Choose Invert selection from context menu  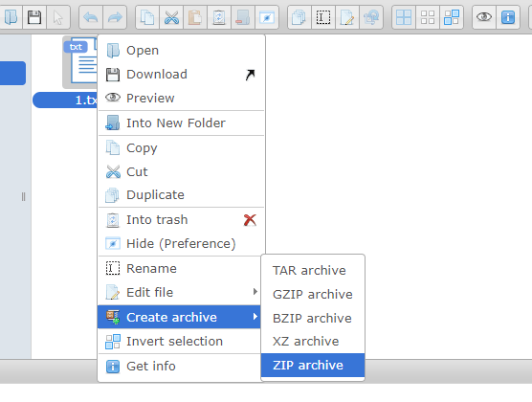tap(181, 342)
